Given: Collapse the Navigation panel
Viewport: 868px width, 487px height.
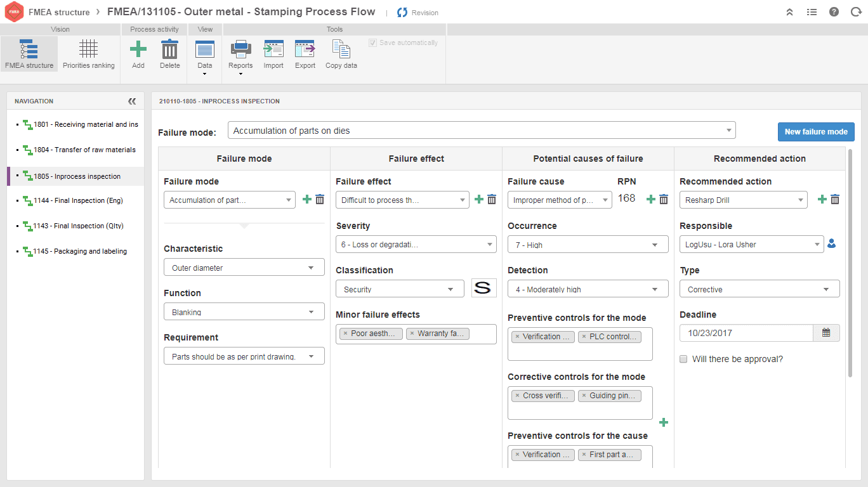Looking at the screenshot, I should pos(132,101).
